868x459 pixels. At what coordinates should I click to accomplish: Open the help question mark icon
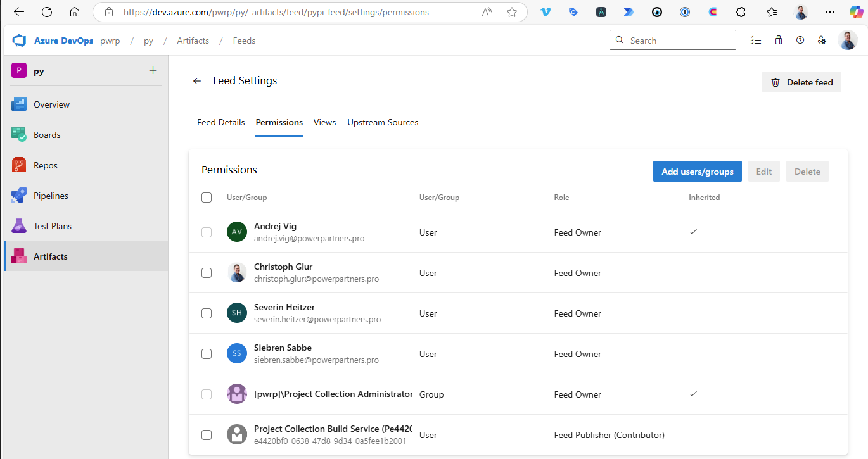[x=800, y=40]
